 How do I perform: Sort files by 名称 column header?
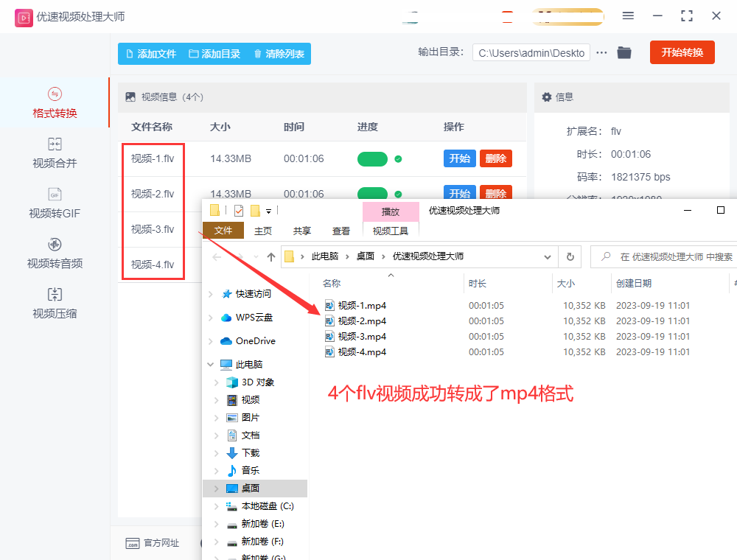point(332,283)
